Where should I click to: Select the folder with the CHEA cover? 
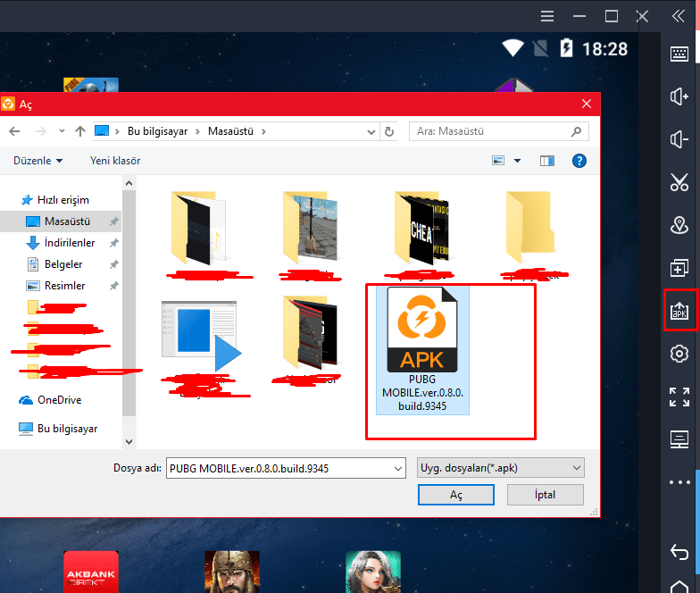tap(421, 228)
